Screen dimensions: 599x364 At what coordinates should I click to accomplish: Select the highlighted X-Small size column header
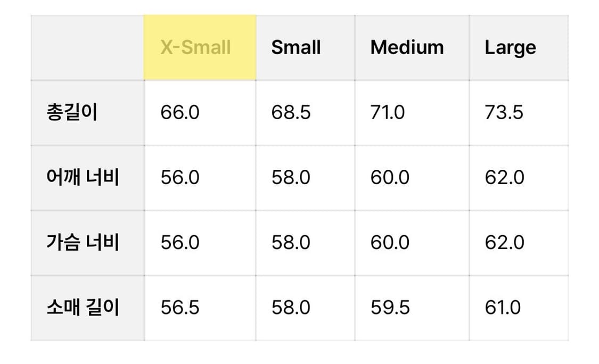tap(196, 47)
